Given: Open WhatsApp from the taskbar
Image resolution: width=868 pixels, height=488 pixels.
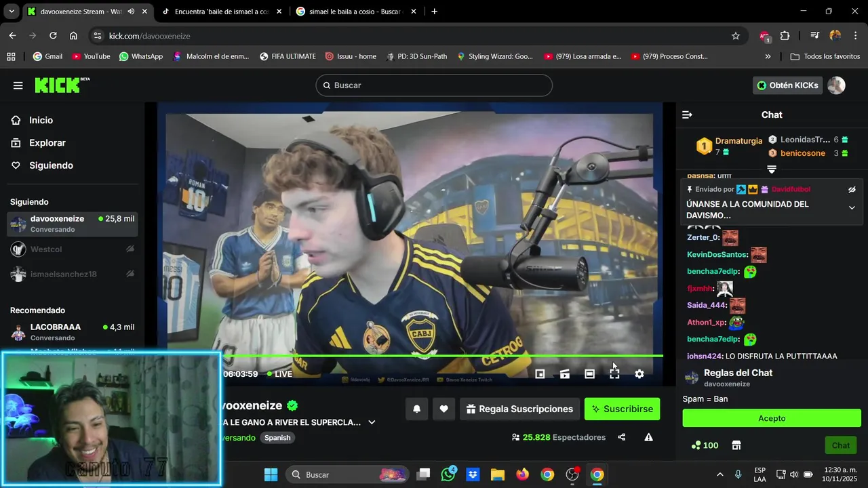Looking at the screenshot, I should point(448,474).
